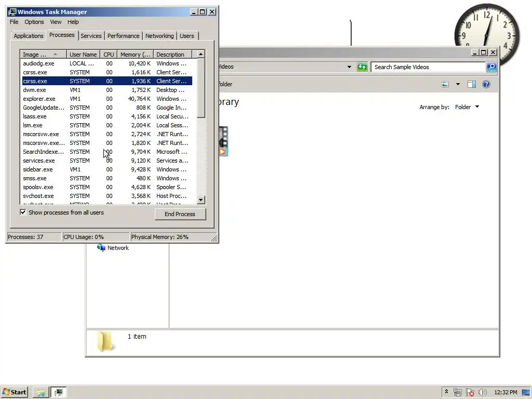This screenshot has height=399, width=532.
Task: Select svchost.exe row using 3,568 K
Action: [x=106, y=196]
